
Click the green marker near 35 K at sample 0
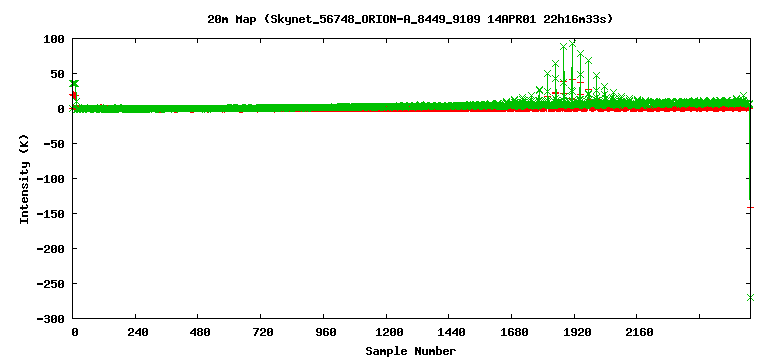click(74, 84)
